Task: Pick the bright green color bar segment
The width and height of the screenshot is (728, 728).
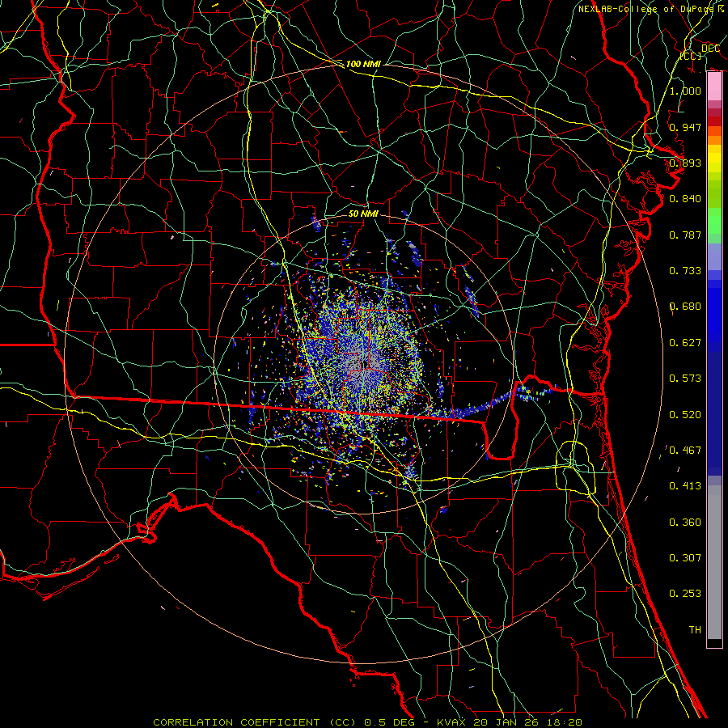Action: (x=714, y=221)
